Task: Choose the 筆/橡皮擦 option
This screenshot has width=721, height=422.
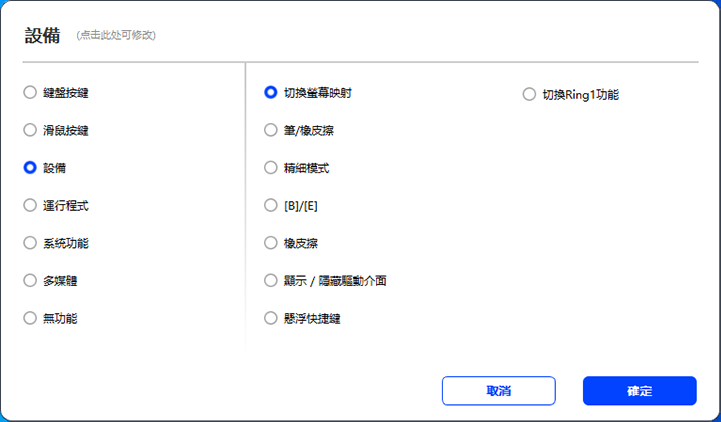Action: coord(270,130)
